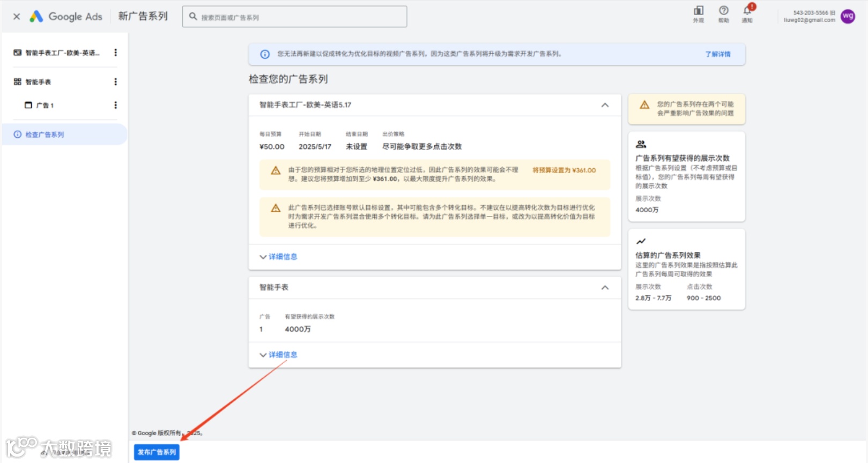Click the info icon in blue banner
This screenshot has height=463, width=868.
point(265,54)
